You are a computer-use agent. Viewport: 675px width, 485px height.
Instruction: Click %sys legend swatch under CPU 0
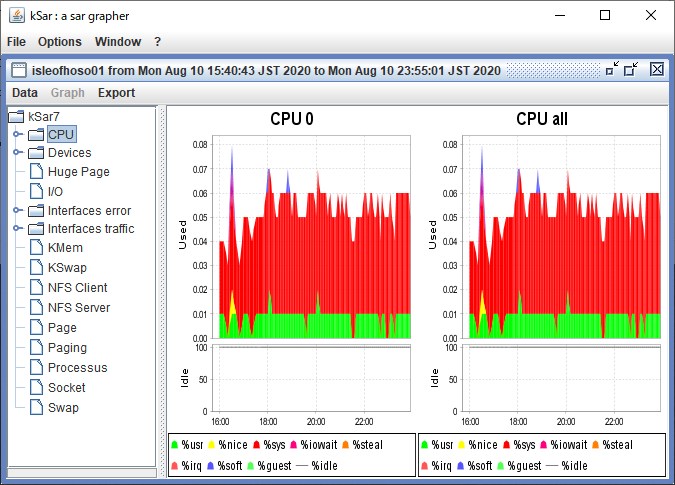(257, 445)
